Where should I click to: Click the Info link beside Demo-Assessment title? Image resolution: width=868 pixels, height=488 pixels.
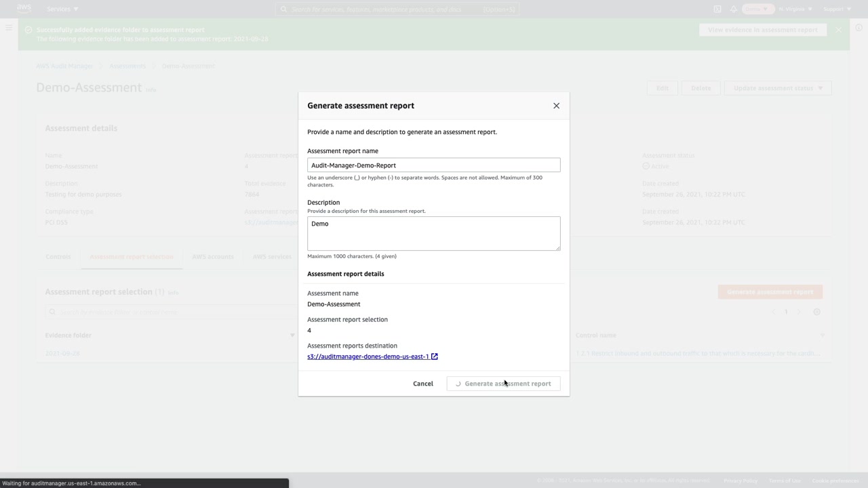click(x=151, y=89)
